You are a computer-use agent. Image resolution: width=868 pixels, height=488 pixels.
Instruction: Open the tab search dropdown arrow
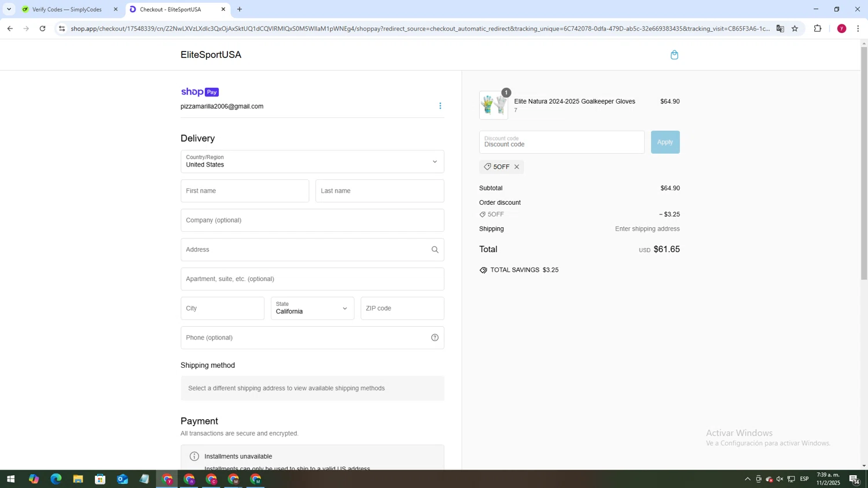click(9, 9)
